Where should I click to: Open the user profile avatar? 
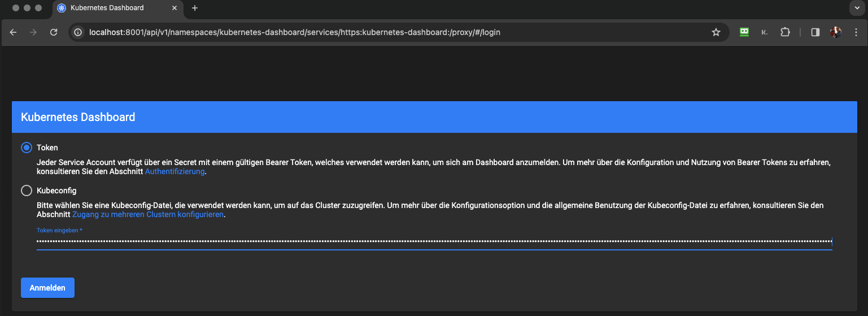[835, 32]
